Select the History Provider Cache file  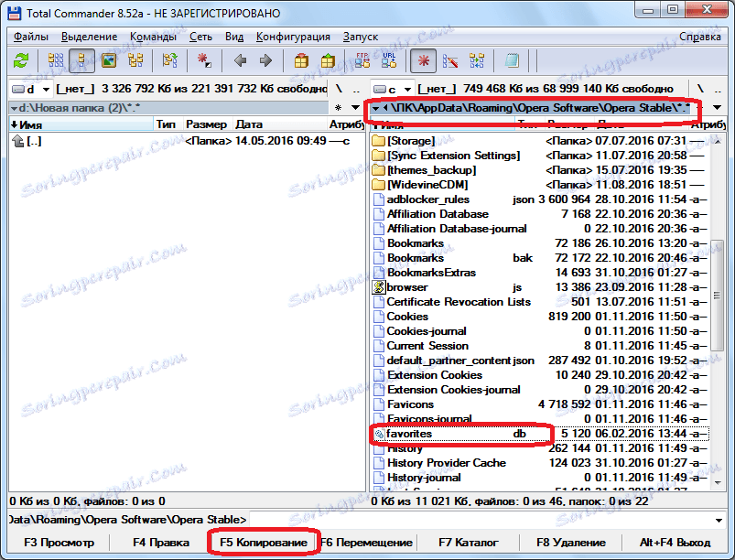pyautogui.click(x=539, y=463)
